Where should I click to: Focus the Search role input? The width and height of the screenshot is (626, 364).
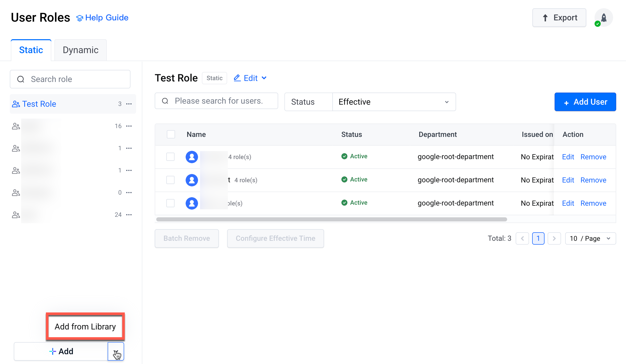tap(70, 79)
